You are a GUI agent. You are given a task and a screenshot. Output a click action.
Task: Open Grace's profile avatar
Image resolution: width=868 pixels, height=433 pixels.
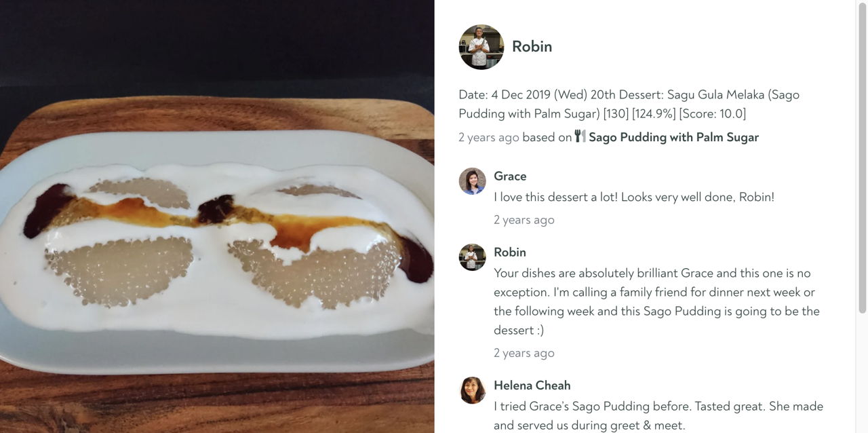(x=472, y=181)
